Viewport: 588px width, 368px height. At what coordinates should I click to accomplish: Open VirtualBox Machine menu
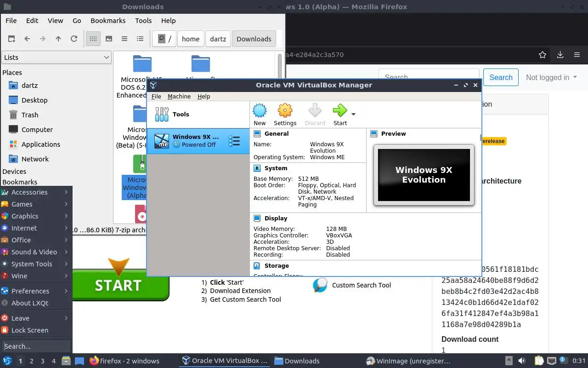pos(179,97)
